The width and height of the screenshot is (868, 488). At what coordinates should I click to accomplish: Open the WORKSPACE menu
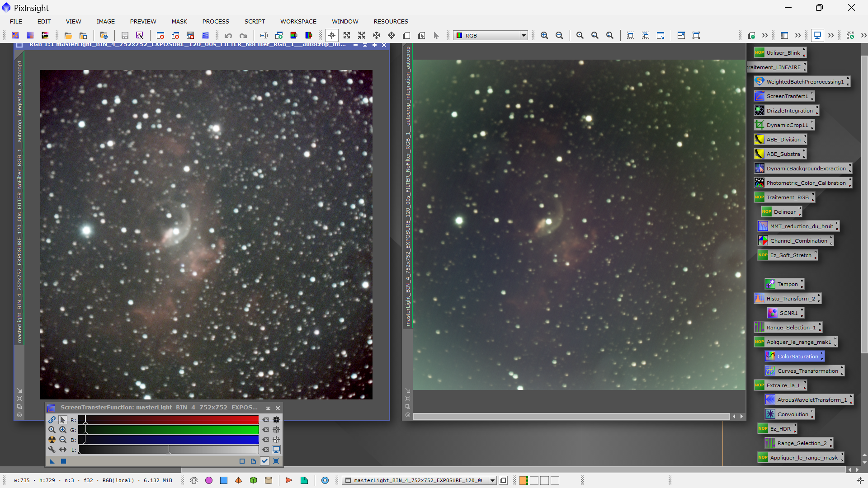[x=298, y=21]
